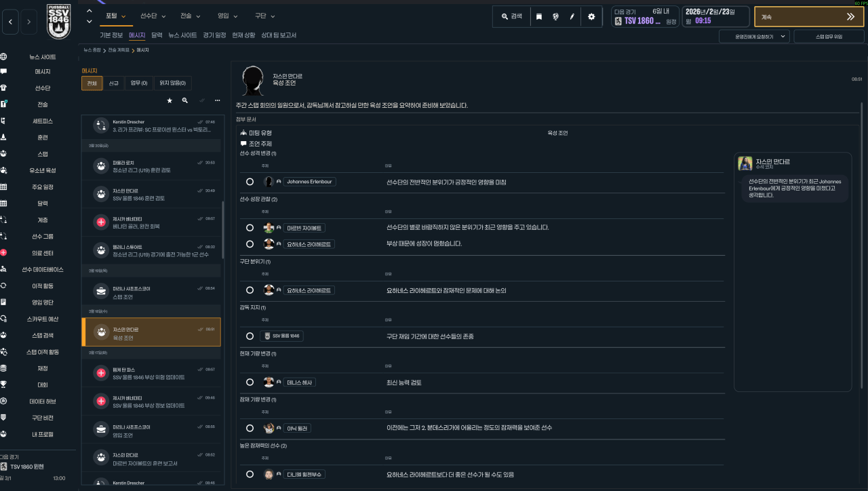Open the 미리나 사초프스코이 스탭 조언 message

[x=151, y=292]
